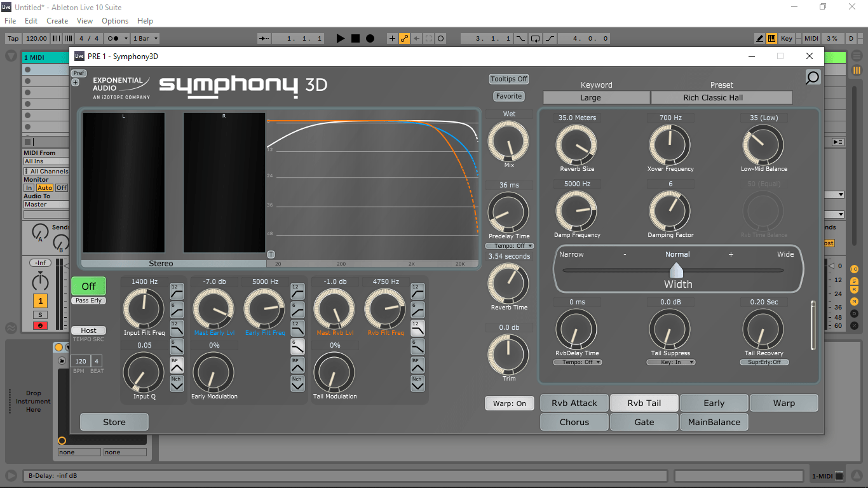
Task: Toggle the green Off bypass button
Action: coord(88,287)
